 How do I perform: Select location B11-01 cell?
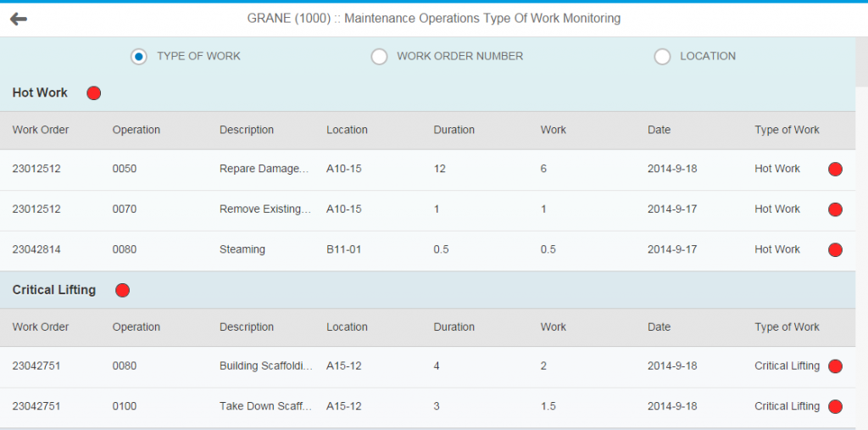pos(344,249)
